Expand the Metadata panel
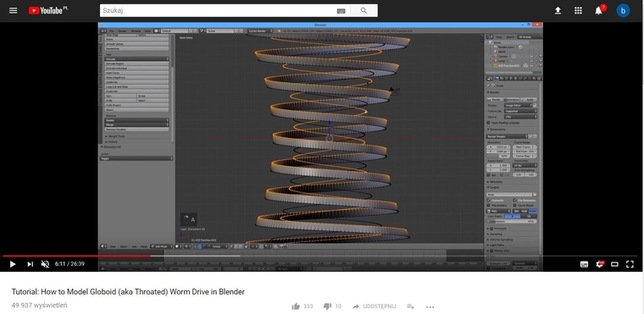 (496, 182)
